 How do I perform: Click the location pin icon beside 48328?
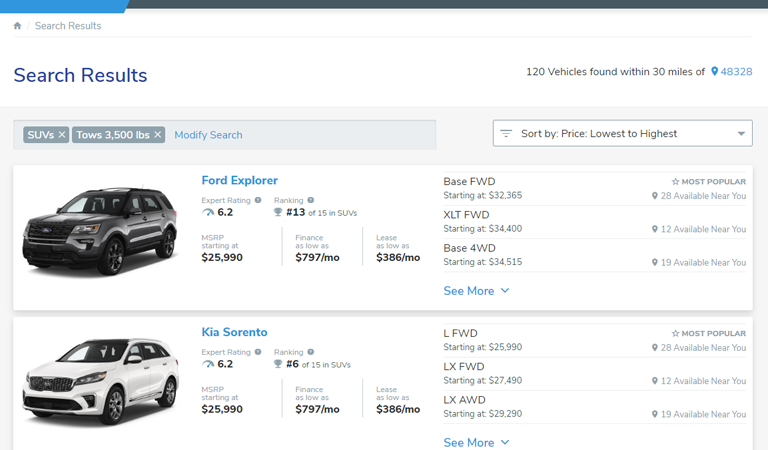[x=714, y=72]
